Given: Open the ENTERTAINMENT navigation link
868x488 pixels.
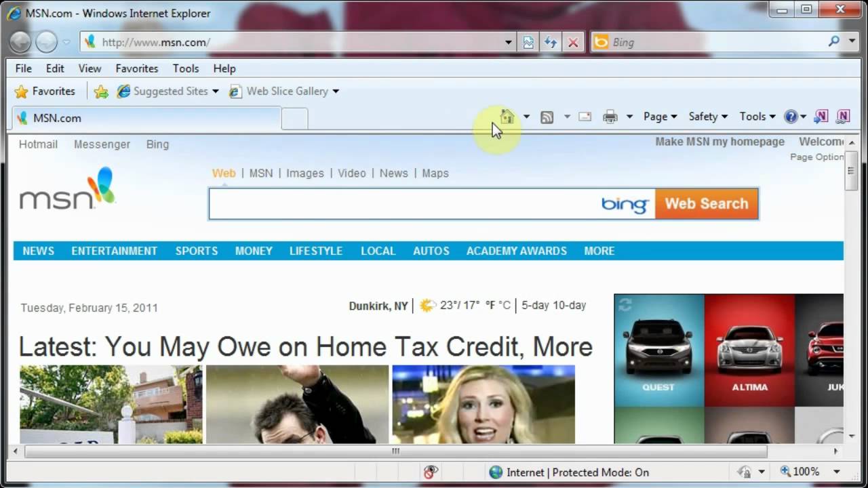Looking at the screenshot, I should coord(115,251).
